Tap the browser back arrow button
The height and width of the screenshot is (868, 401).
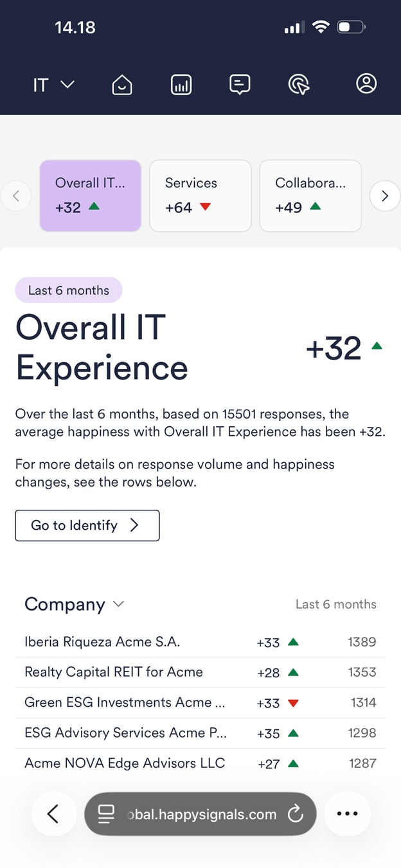pos(53,814)
